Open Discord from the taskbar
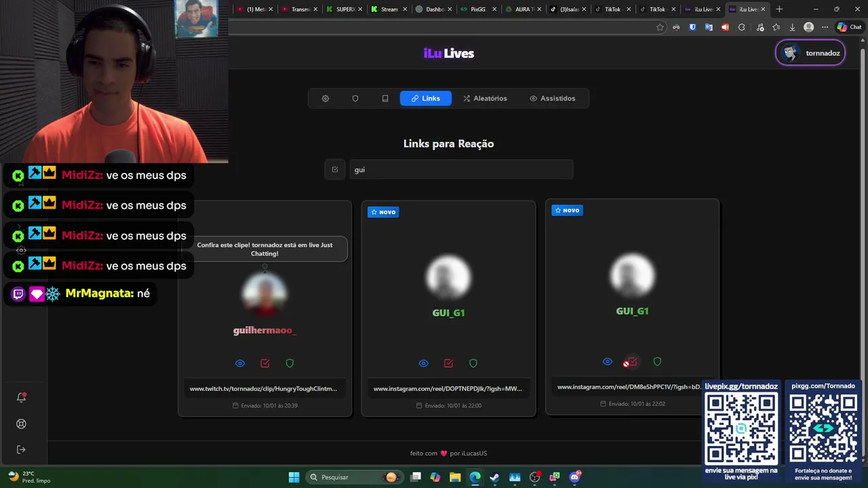This screenshot has width=868, height=488. (x=574, y=477)
